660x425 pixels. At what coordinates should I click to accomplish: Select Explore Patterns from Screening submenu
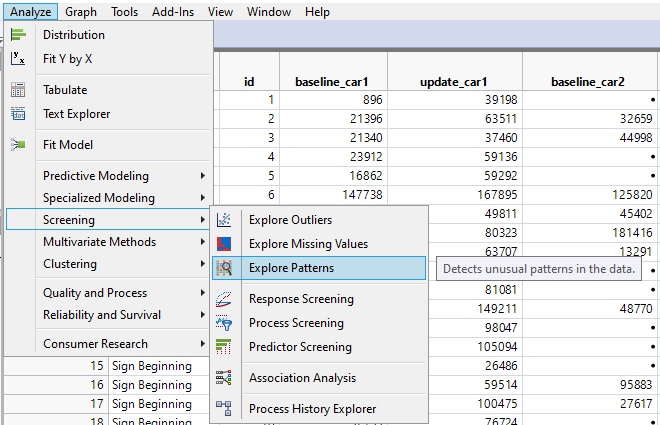pos(291,268)
